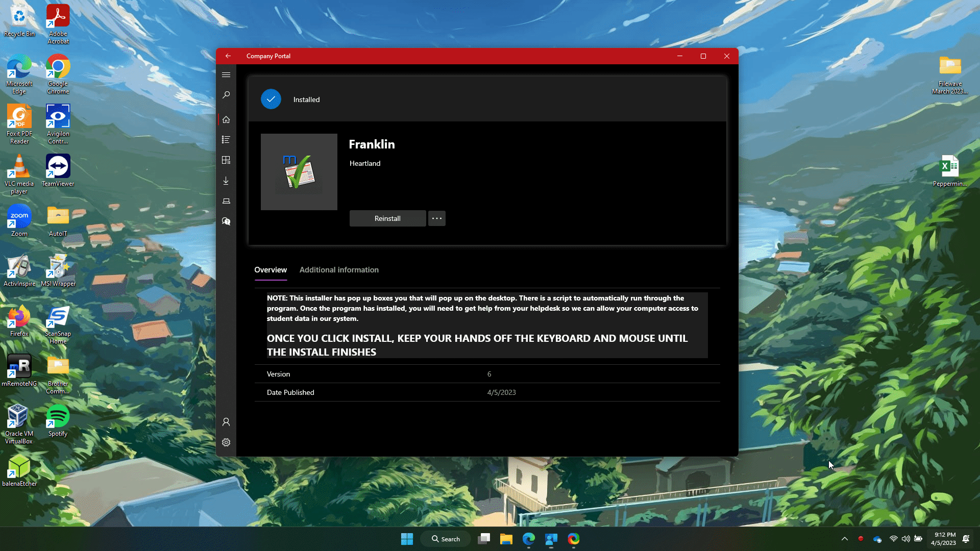Open mRemoteNG desktop shortcut
980x551 pixels.
click(x=19, y=371)
